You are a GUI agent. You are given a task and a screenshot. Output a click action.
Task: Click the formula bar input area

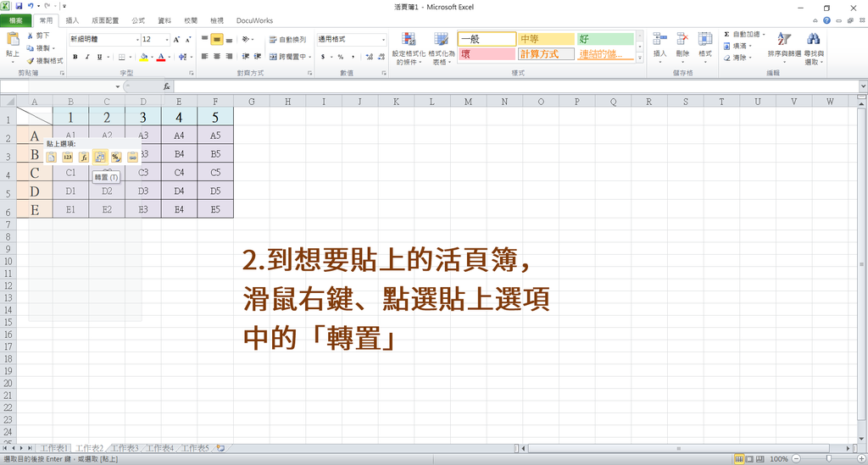(516, 86)
